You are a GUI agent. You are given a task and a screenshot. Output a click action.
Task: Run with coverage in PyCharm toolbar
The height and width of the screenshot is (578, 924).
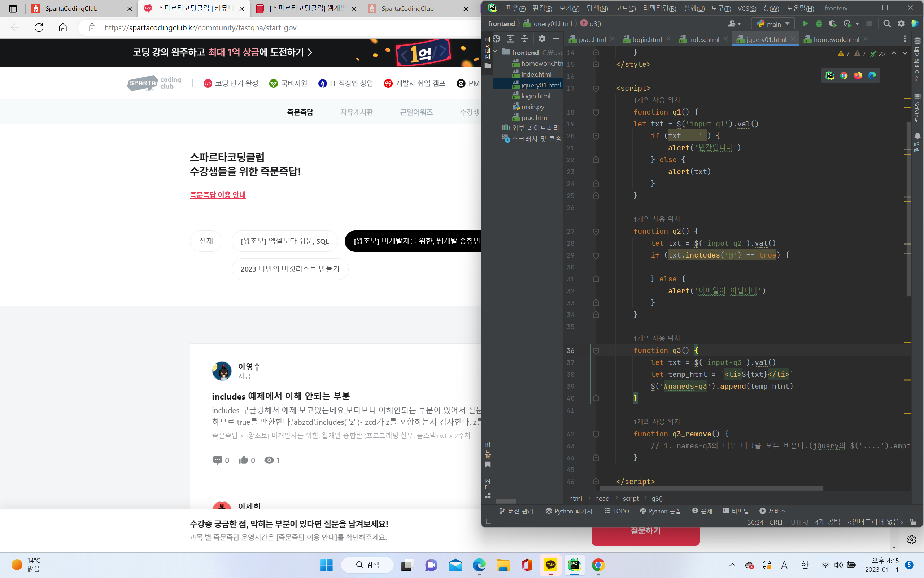833,24
